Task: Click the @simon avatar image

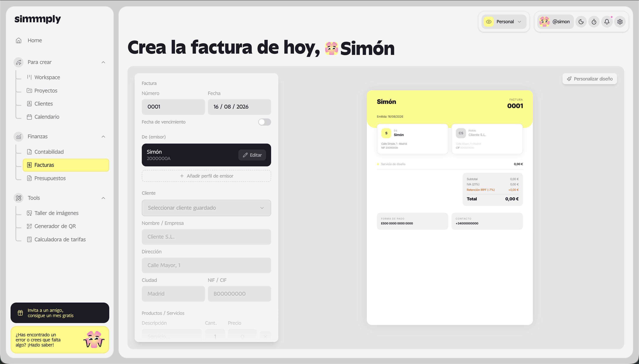Action: coord(544,22)
